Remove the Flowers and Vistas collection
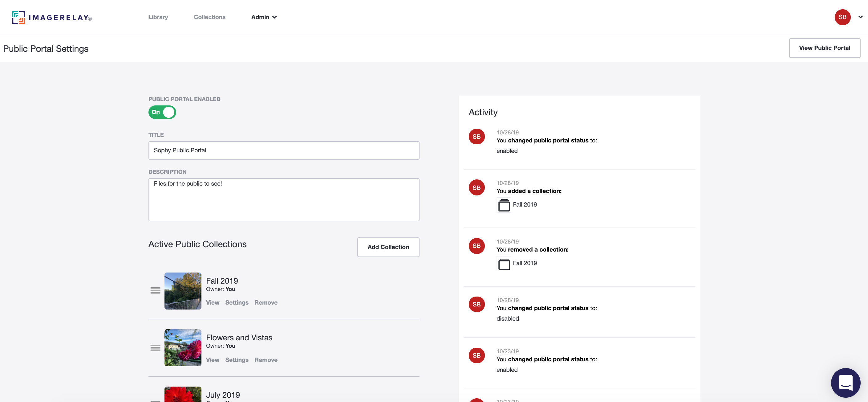 [266, 360]
